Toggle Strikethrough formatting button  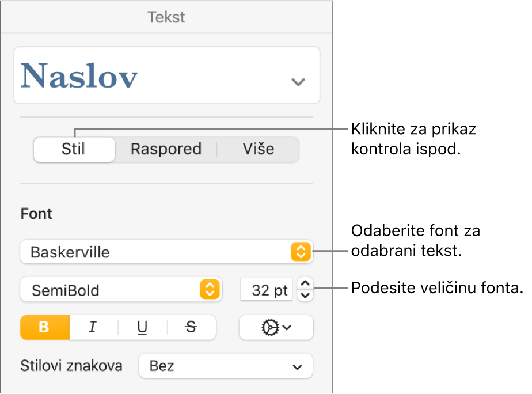point(192,328)
